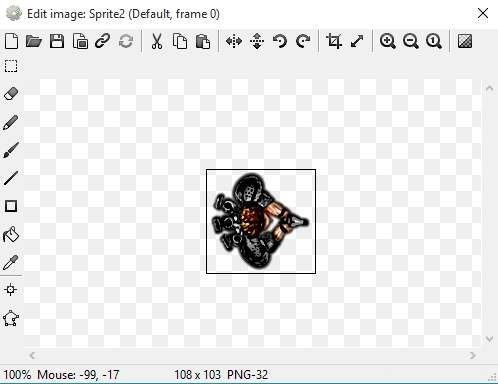Click horizontal scrollbar right arrow
The width and height of the screenshot is (498, 384).
click(473, 356)
